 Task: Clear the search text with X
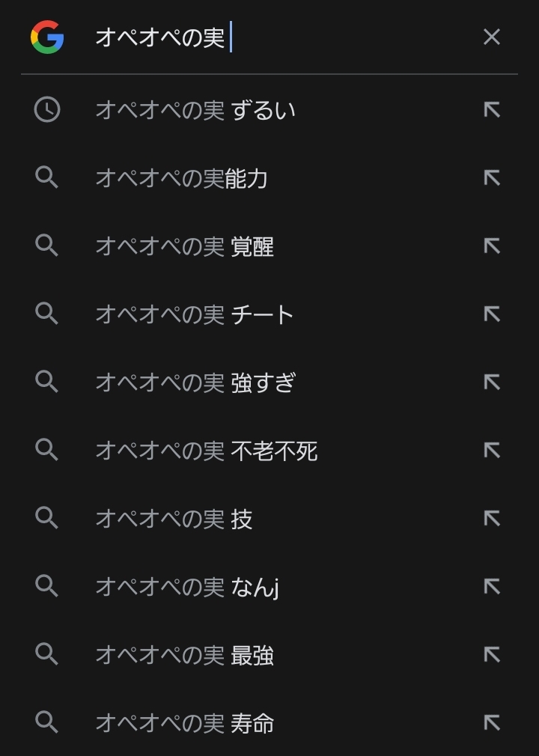(491, 37)
